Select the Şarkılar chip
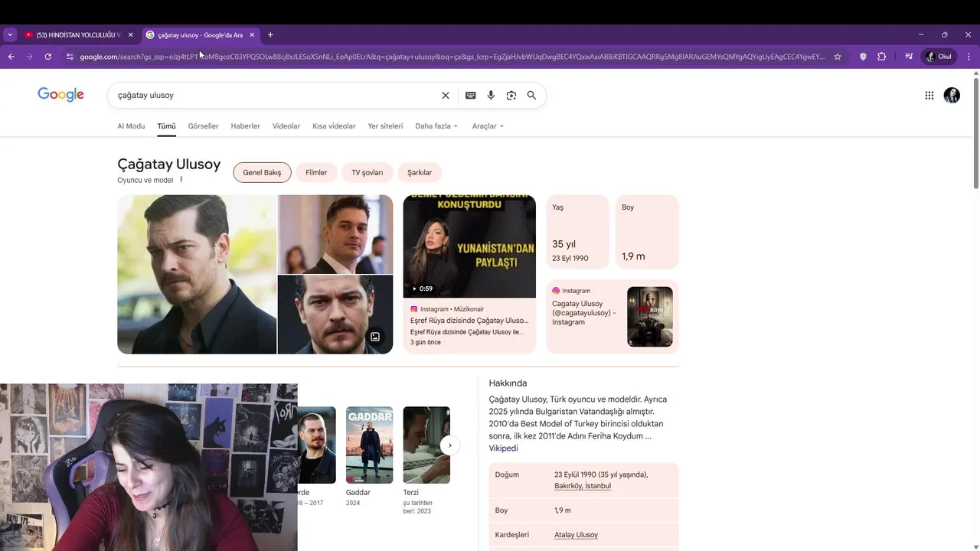The height and width of the screenshot is (551, 980). click(420, 173)
